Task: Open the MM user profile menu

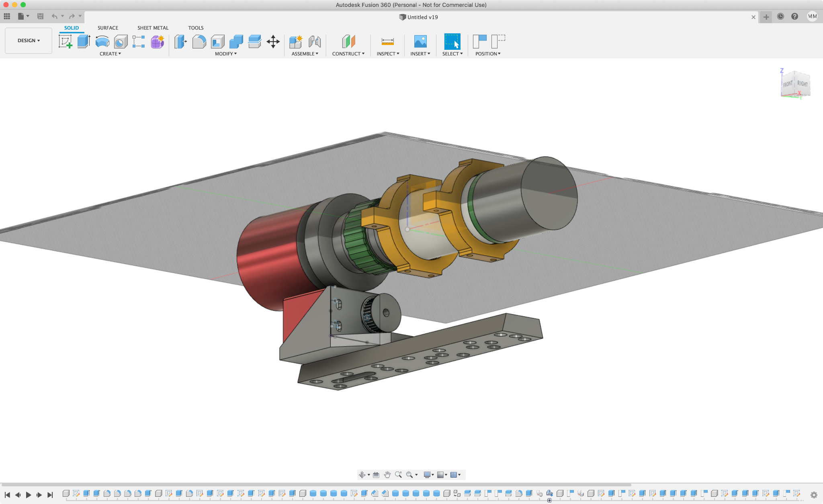Action: (x=812, y=16)
